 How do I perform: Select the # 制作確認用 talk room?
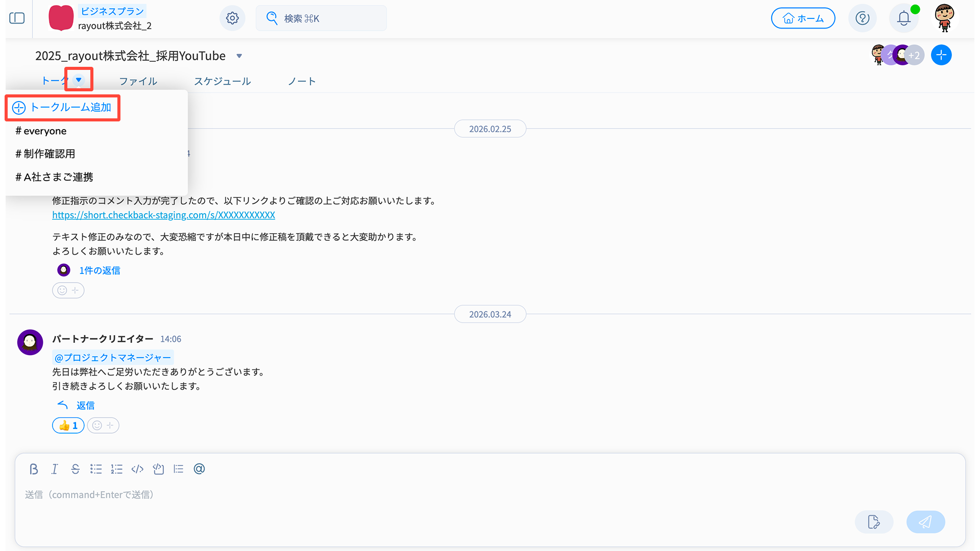click(x=45, y=154)
